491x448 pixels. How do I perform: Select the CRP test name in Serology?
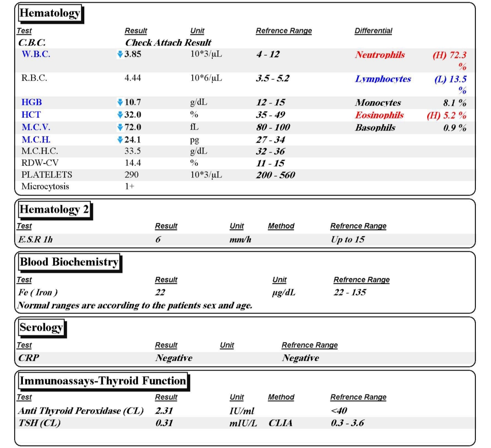click(29, 358)
